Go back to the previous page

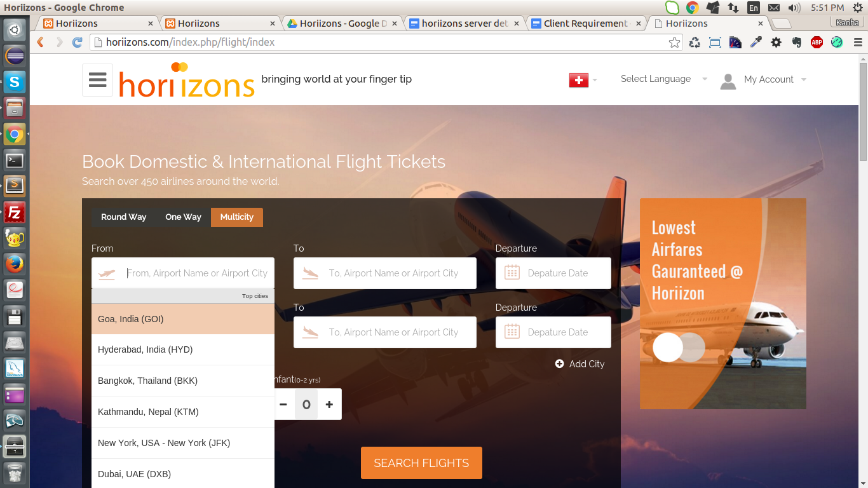[40, 43]
